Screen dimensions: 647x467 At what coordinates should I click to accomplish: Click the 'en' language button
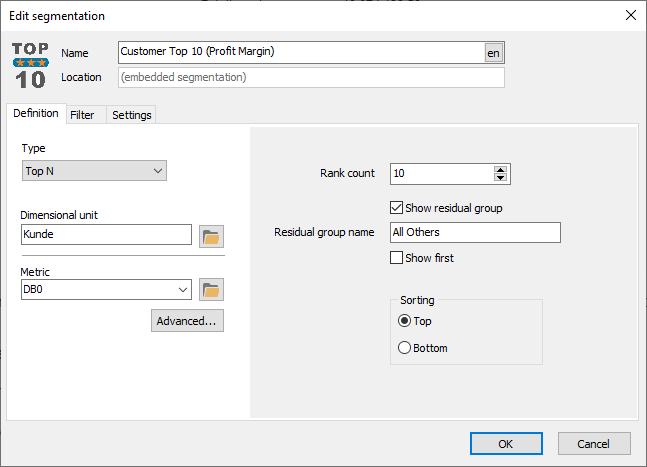point(494,53)
